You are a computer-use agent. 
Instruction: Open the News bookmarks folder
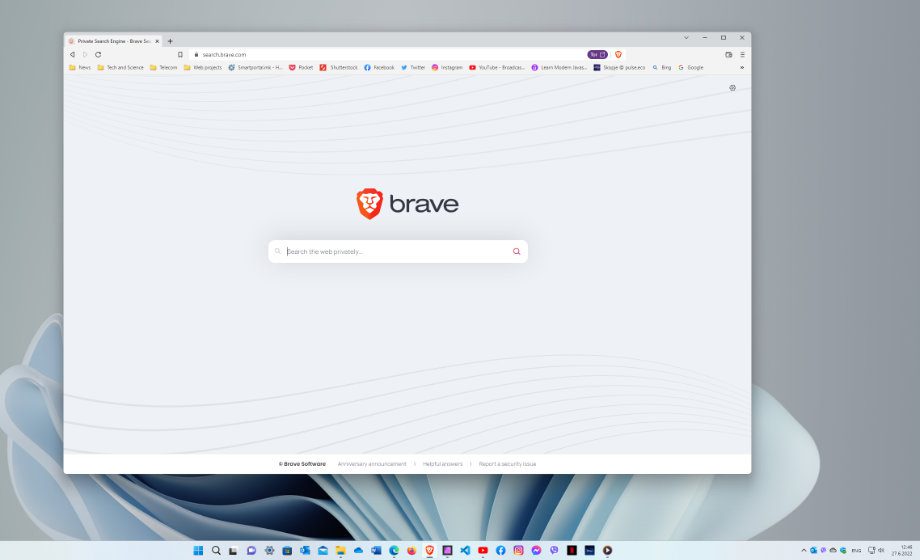tap(80, 68)
